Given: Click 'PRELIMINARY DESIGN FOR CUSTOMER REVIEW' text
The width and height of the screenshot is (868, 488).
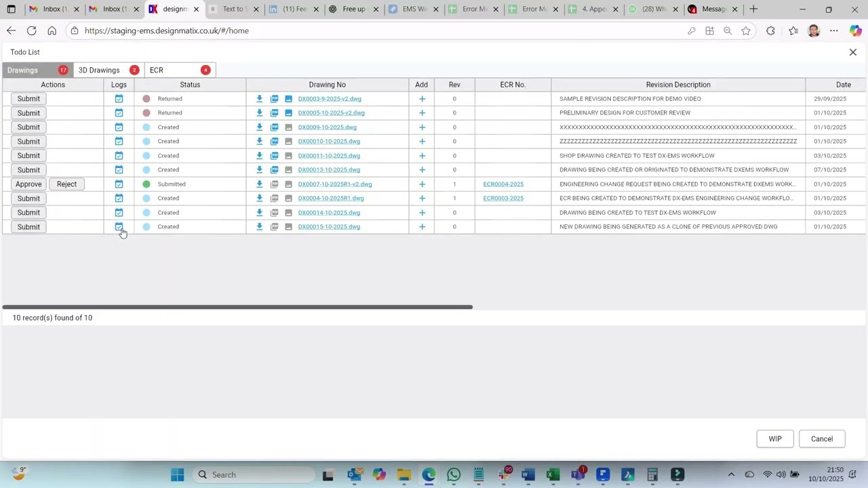Looking at the screenshot, I should [625, 113].
